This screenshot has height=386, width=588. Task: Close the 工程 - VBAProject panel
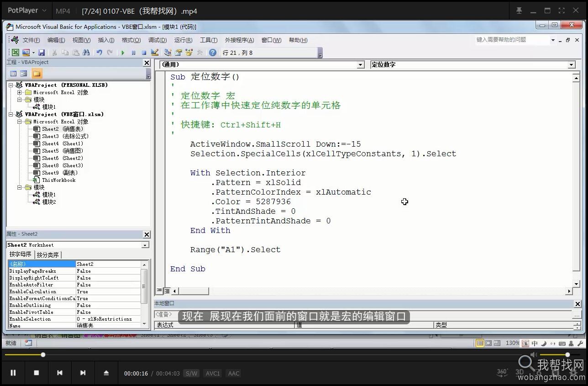[x=147, y=63]
